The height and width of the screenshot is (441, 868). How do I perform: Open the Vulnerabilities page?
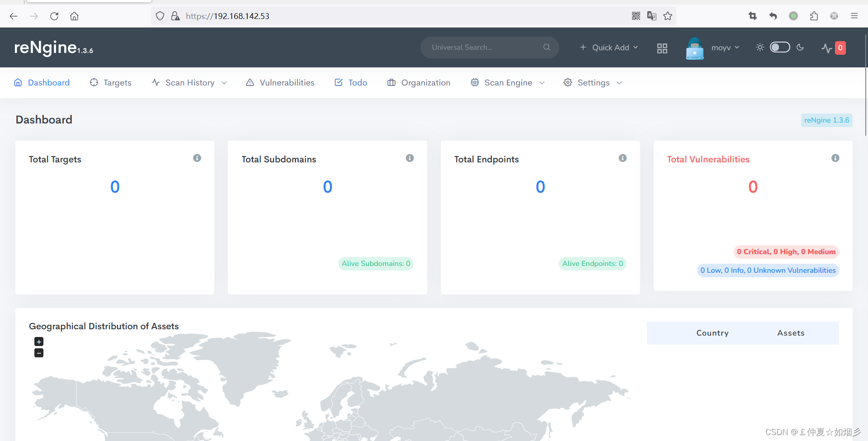pyautogui.click(x=280, y=83)
